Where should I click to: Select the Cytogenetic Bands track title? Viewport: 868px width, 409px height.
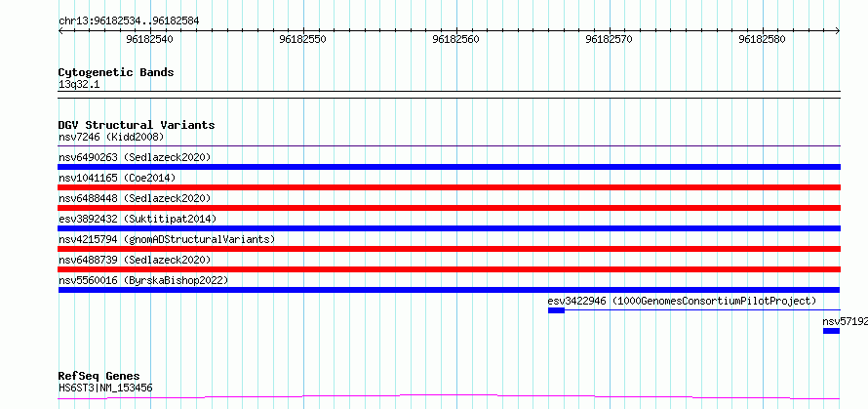pyautogui.click(x=116, y=72)
